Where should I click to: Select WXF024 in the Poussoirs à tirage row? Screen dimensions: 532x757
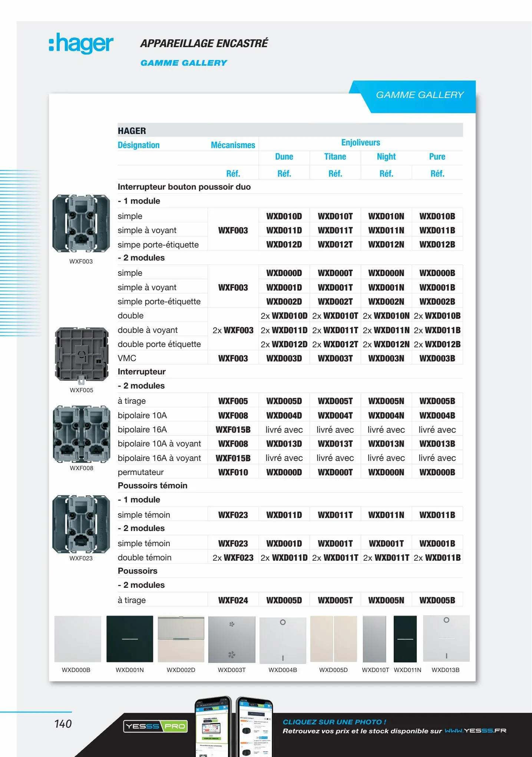point(233,600)
